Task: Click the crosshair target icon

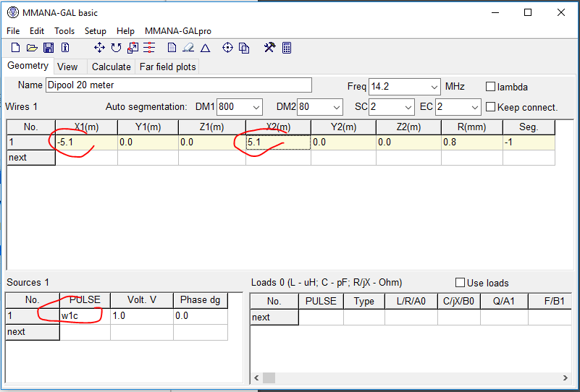Action: [x=227, y=48]
